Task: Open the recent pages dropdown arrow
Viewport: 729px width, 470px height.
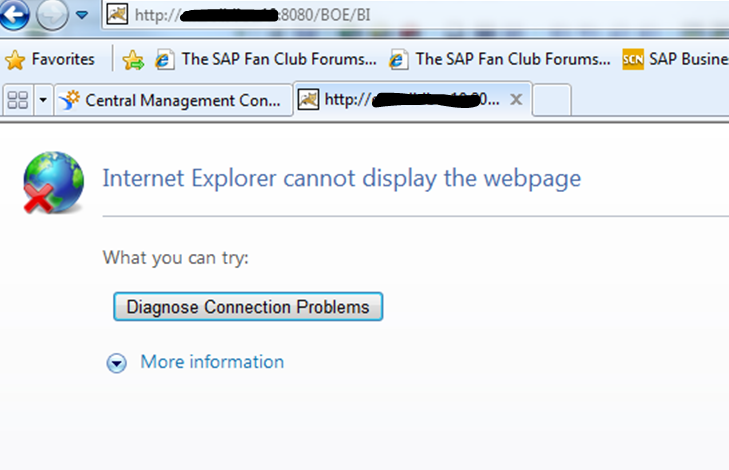Action: (x=82, y=15)
